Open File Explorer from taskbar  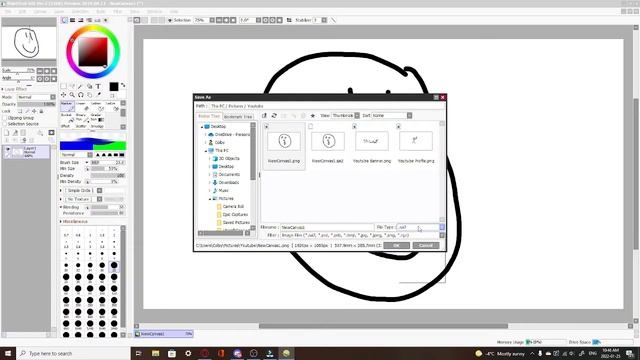point(156,353)
